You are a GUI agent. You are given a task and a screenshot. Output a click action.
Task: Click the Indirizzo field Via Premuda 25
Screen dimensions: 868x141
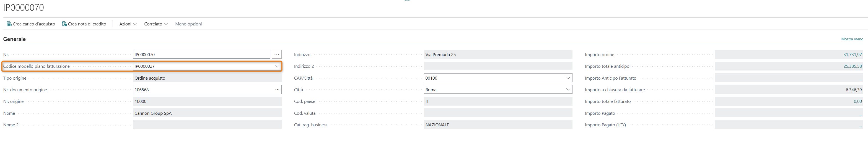pos(497,54)
